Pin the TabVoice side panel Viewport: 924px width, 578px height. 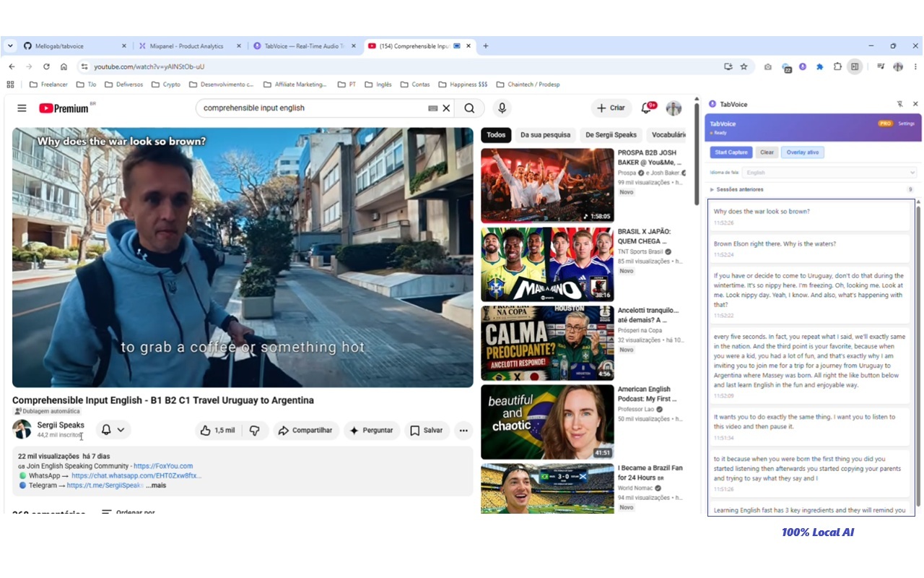[x=900, y=104]
